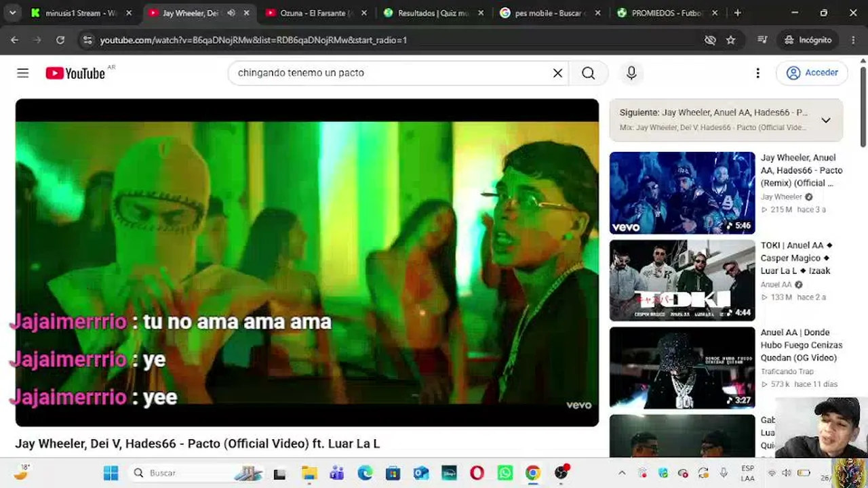This screenshot has height=488, width=868.
Task: Switch to the Resultados Quiz tab
Action: click(x=434, y=13)
